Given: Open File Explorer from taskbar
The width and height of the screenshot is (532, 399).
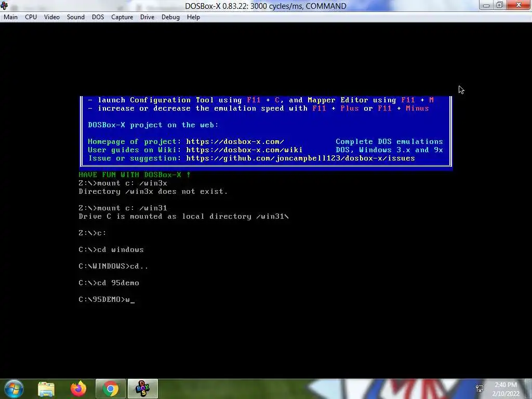Looking at the screenshot, I should (x=46, y=389).
